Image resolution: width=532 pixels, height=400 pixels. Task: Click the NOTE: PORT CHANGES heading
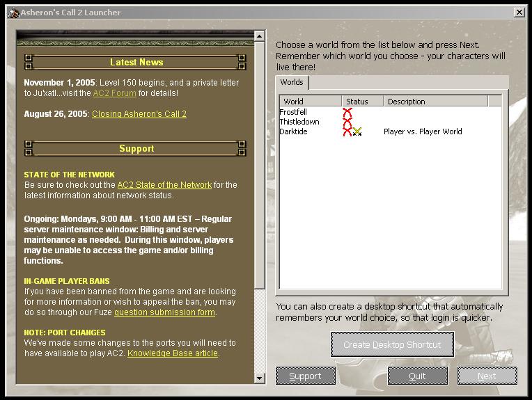65,333
